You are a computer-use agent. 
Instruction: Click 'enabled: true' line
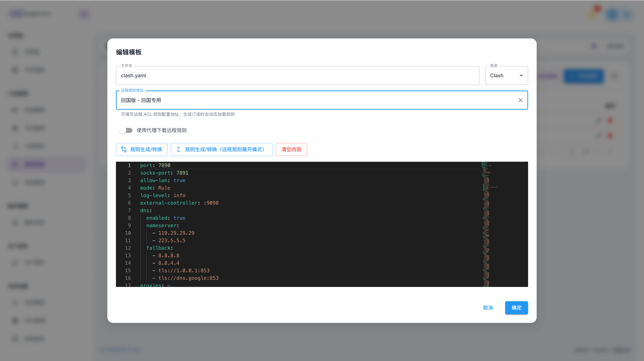pos(166,218)
